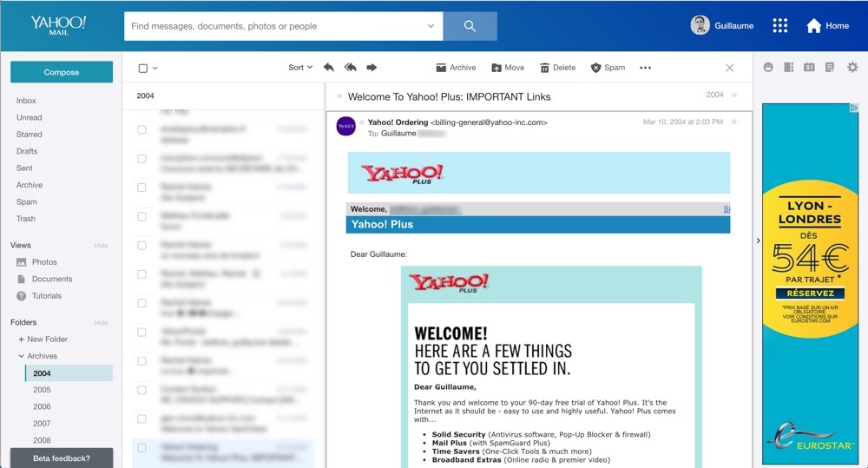Compose a new email

[x=62, y=72]
